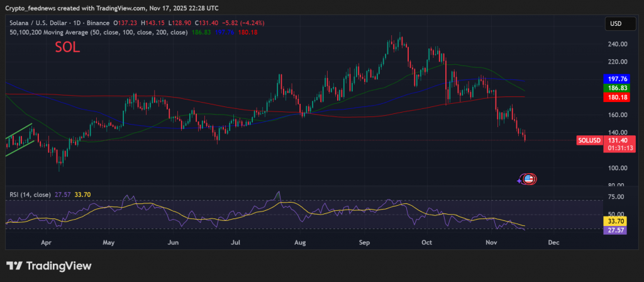Viewport: 644px width, 282px height.
Task: Click the purple sparkle icon on chart
Action: pyautogui.click(x=520, y=181)
